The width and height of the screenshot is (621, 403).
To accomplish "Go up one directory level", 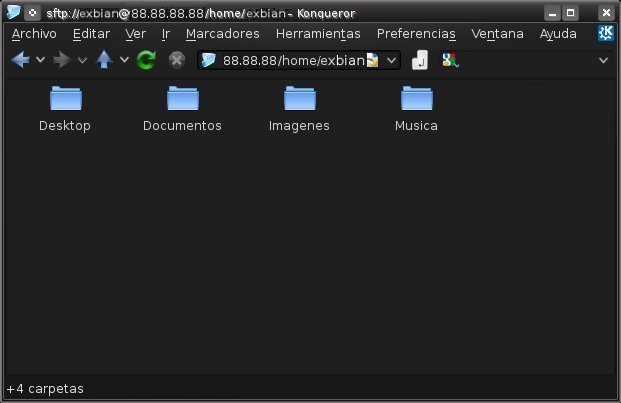I will pos(104,60).
